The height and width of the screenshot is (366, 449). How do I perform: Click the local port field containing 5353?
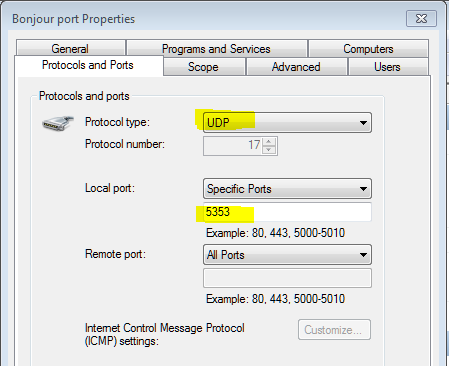click(x=287, y=212)
